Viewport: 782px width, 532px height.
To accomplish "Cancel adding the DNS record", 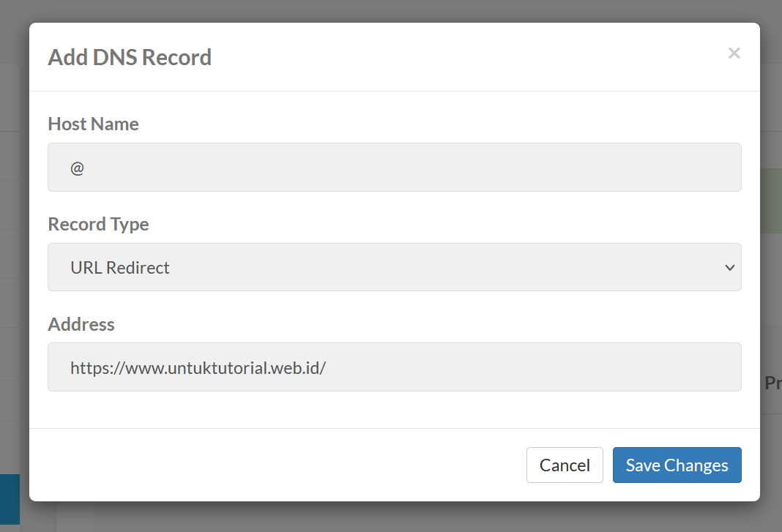I will click(565, 465).
